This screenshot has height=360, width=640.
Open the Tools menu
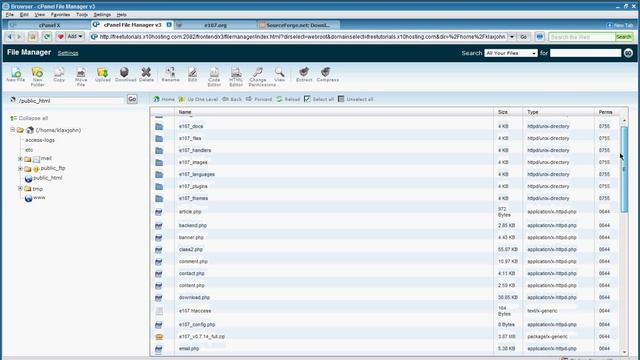click(82, 15)
